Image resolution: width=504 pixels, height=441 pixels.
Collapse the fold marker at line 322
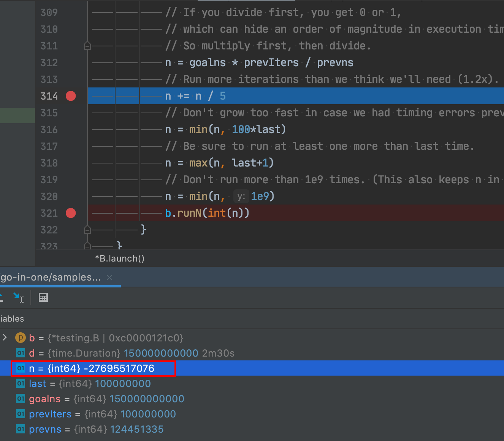coord(87,230)
